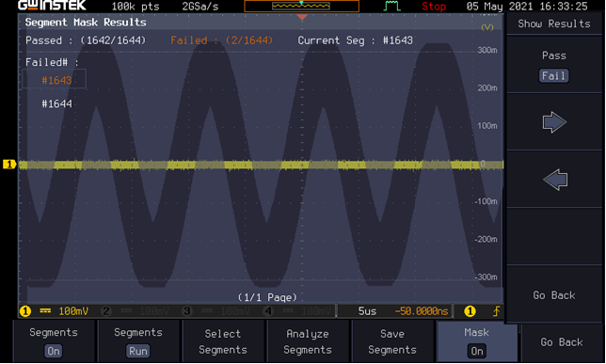606x364 pixels.
Task: Click Go Back in bottom menu
Action: tap(562, 342)
